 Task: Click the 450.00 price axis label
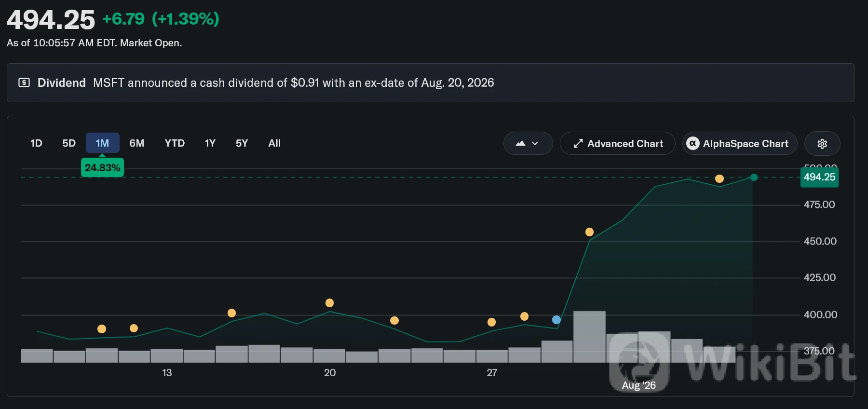coord(820,241)
